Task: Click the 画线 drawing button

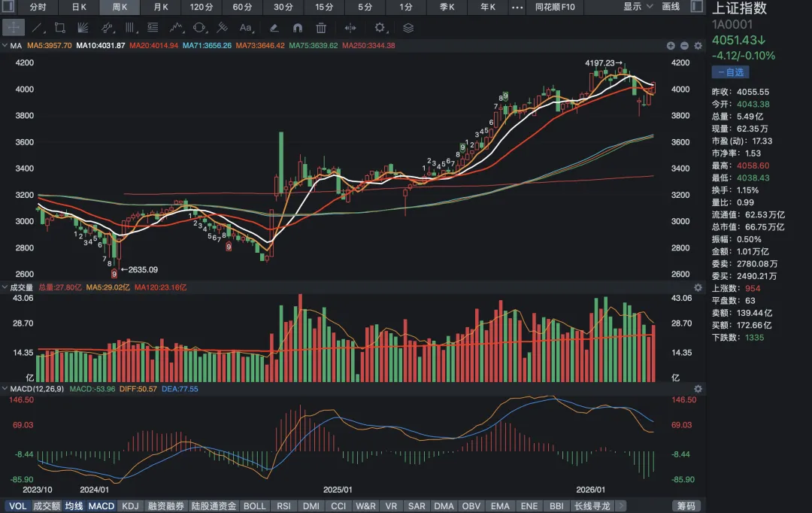Action: click(671, 7)
